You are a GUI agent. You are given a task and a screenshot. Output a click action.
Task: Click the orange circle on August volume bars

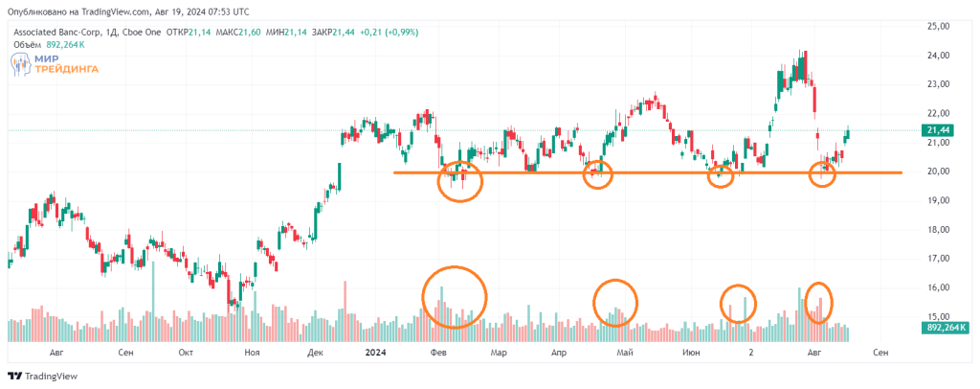[819, 302]
